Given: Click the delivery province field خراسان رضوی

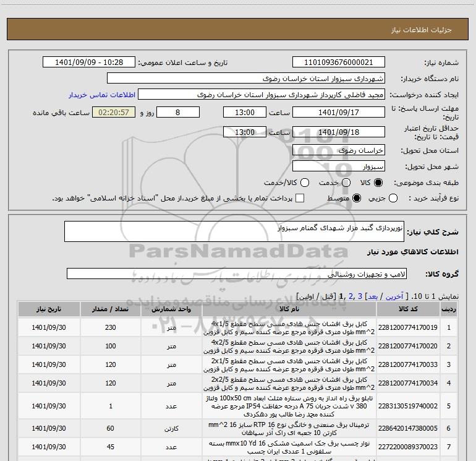Looking at the screenshot, I should click(x=339, y=150).
